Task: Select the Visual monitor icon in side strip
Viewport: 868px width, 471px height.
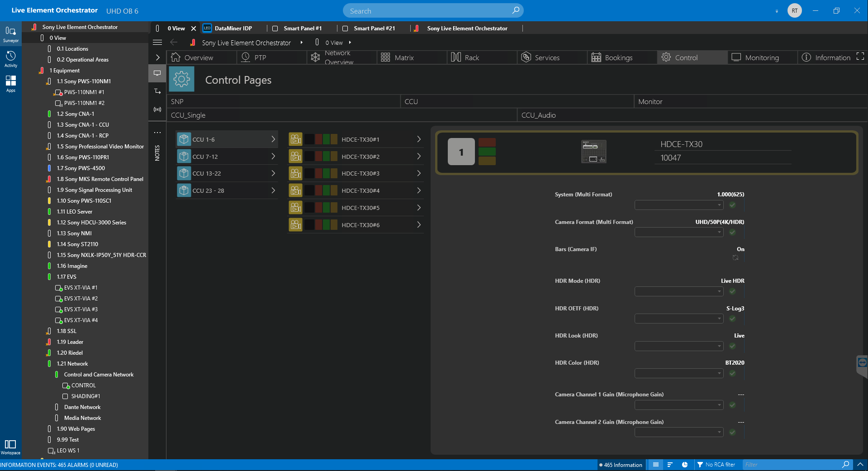Action: point(157,73)
